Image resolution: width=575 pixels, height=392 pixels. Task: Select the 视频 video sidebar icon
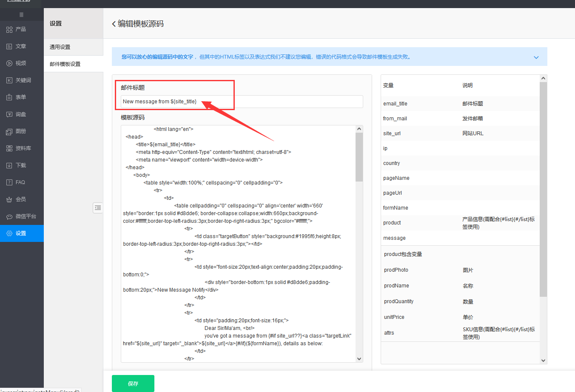coord(9,63)
